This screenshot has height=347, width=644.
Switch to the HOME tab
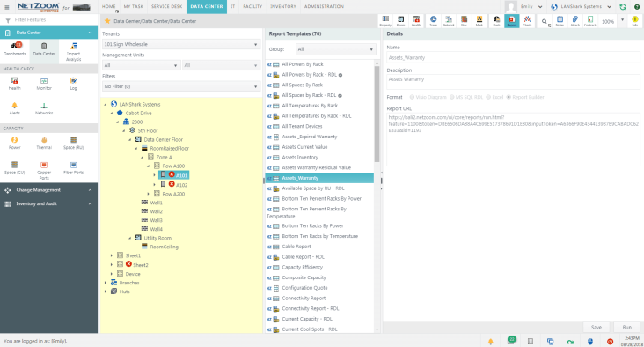tap(109, 6)
